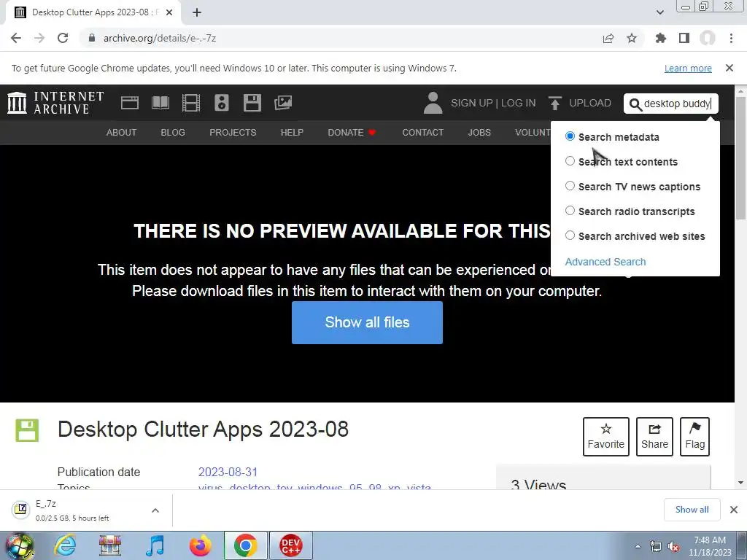The height and width of the screenshot is (560, 747).
Task: Open Chrome extensions puzzle icon
Action: pyautogui.click(x=661, y=38)
